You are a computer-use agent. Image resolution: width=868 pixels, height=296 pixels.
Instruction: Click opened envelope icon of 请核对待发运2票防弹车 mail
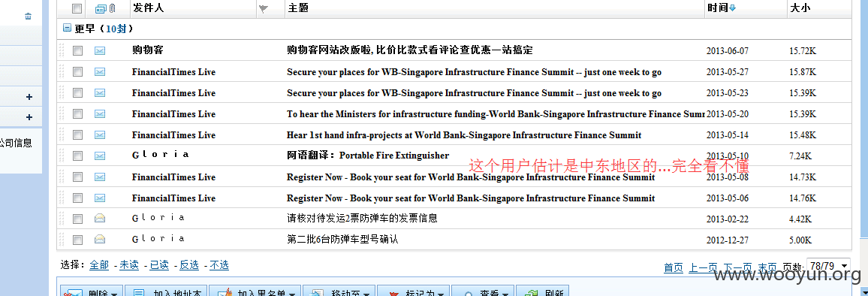100,219
